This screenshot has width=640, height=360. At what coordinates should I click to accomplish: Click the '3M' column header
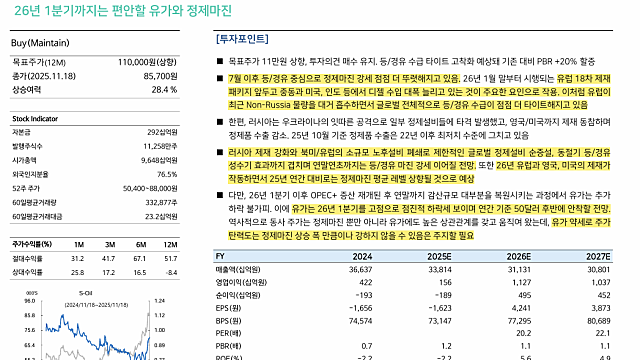(x=110, y=244)
